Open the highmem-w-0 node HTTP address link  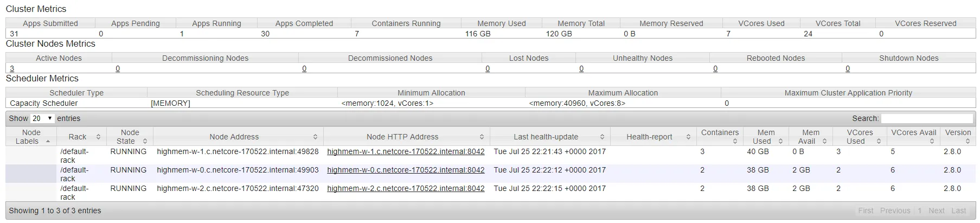tap(406, 170)
